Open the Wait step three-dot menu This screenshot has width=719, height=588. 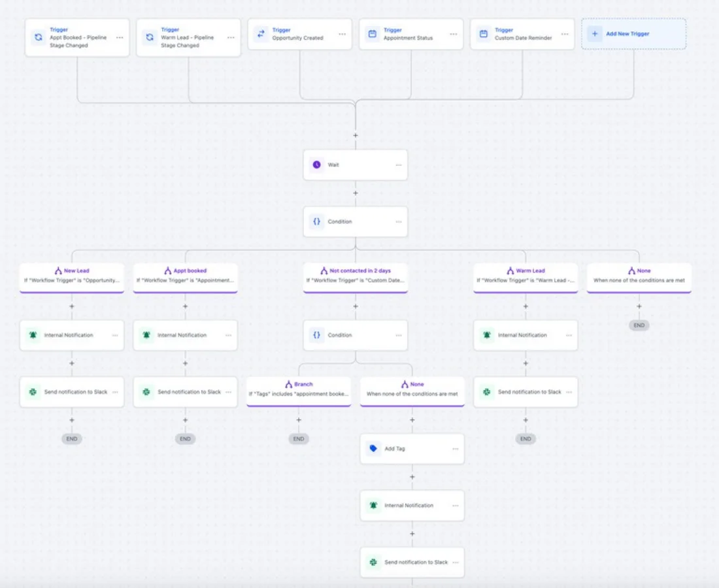[399, 165]
